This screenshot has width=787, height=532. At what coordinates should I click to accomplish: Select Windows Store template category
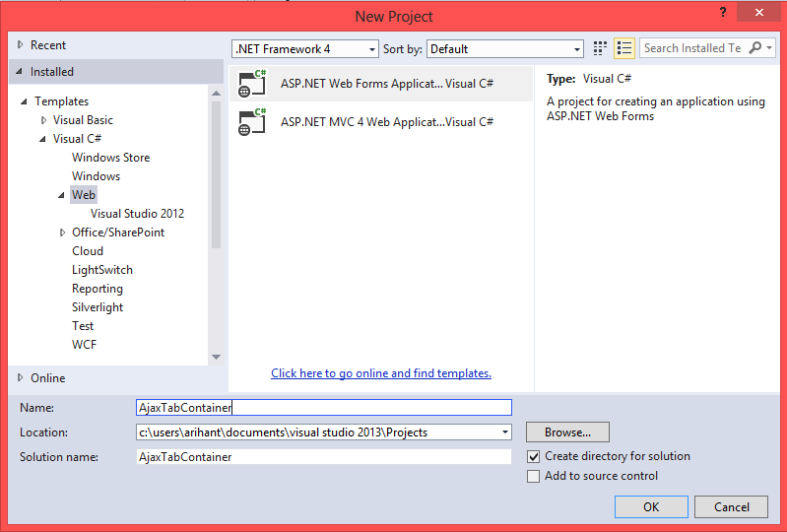(x=111, y=158)
